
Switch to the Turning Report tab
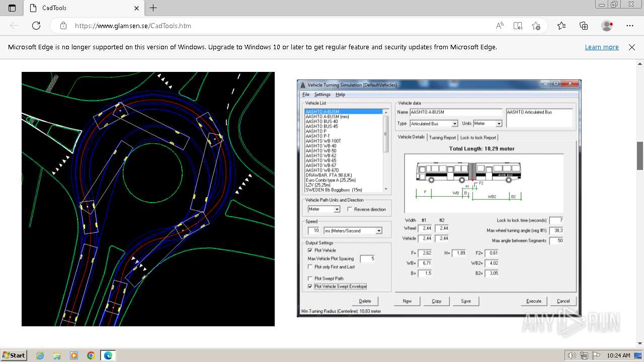[442, 137]
